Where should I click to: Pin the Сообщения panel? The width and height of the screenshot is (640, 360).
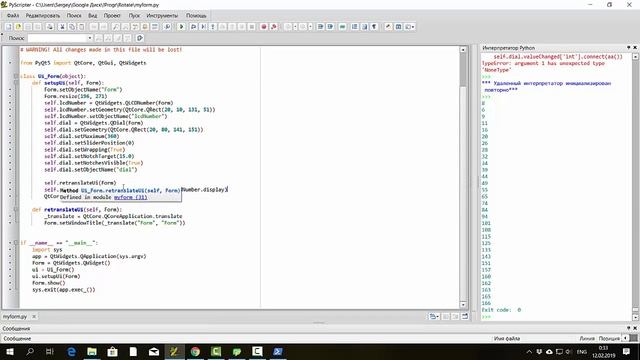tap(629, 328)
